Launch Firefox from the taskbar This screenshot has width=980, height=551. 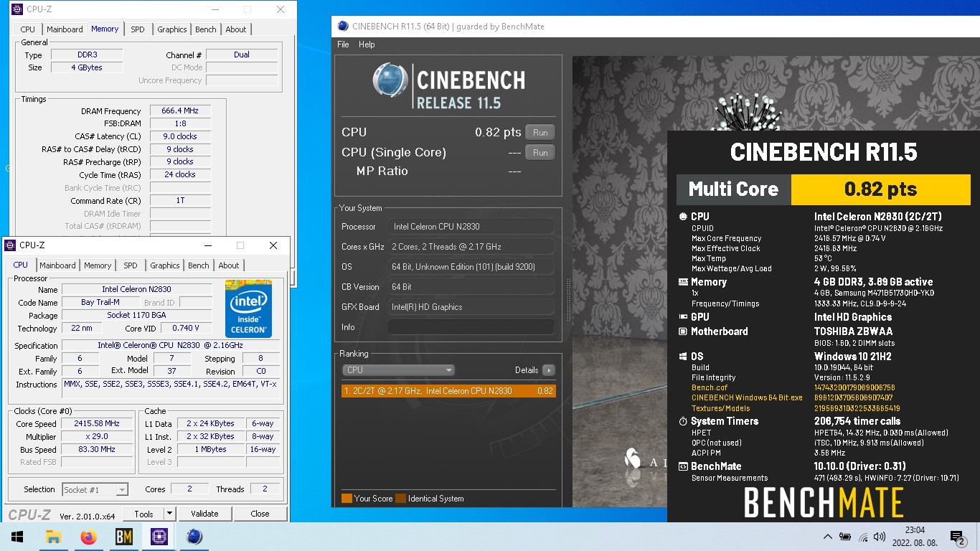point(88,536)
